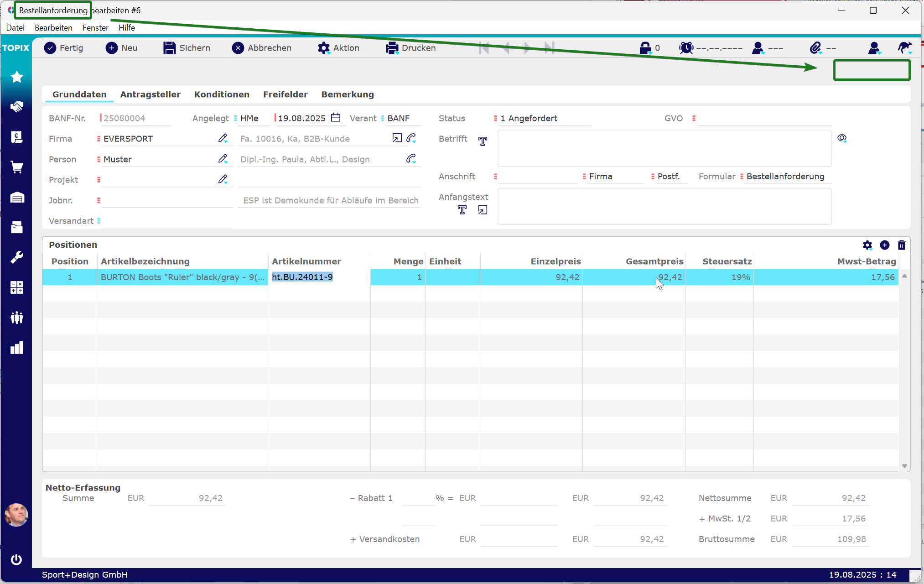
Task: Open the Aktion gear menu
Action: click(x=338, y=48)
